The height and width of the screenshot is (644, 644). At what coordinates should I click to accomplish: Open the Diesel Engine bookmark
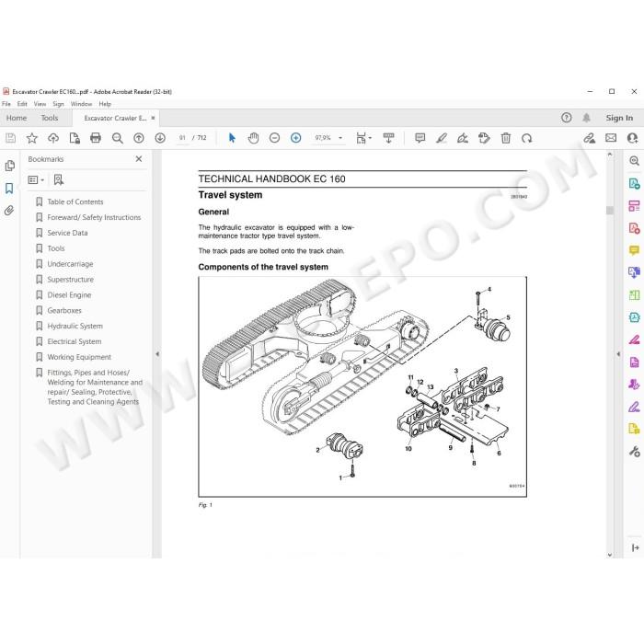click(x=69, y=295)
